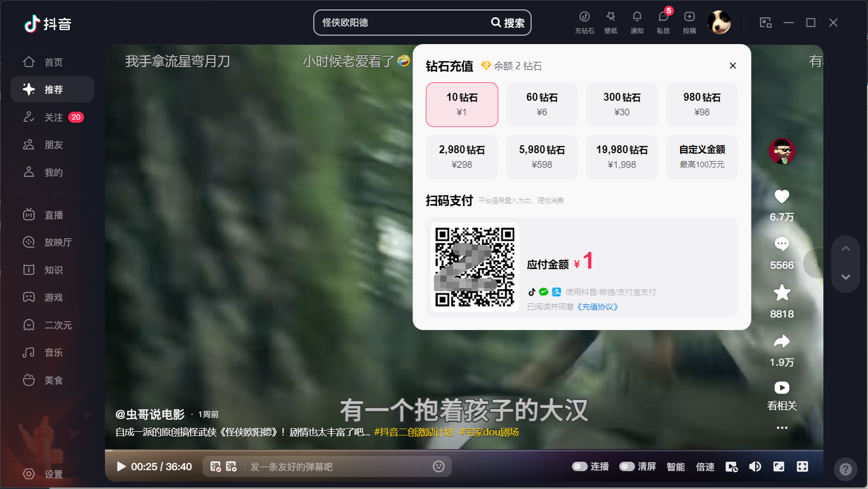868x489 pixels.
Task: Select the 60钻石 recharge option
Action: (542, 104)
